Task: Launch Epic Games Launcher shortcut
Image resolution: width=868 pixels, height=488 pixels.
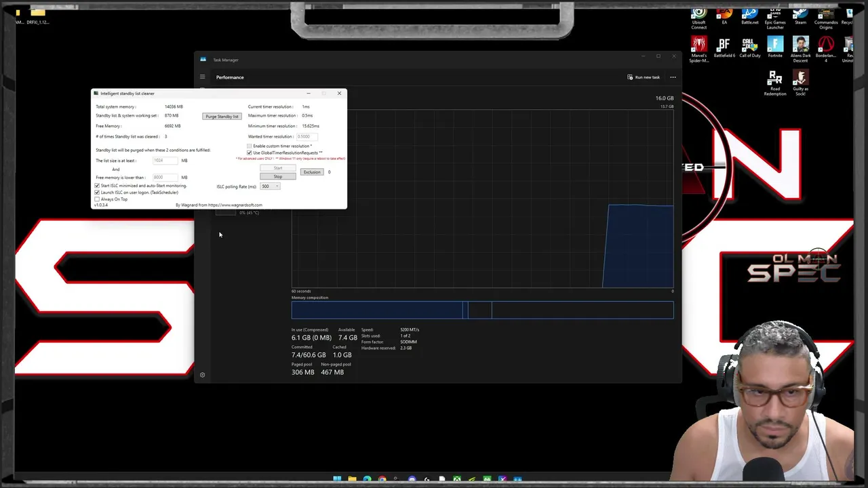Action: pyautogui.click(x=775, y=18)
